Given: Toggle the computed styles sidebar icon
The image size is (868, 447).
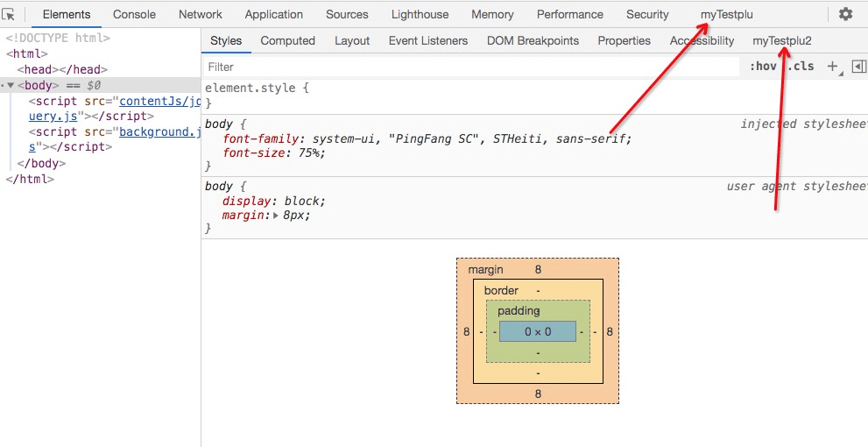Looking at the screenshot, I should pos(858,67).
